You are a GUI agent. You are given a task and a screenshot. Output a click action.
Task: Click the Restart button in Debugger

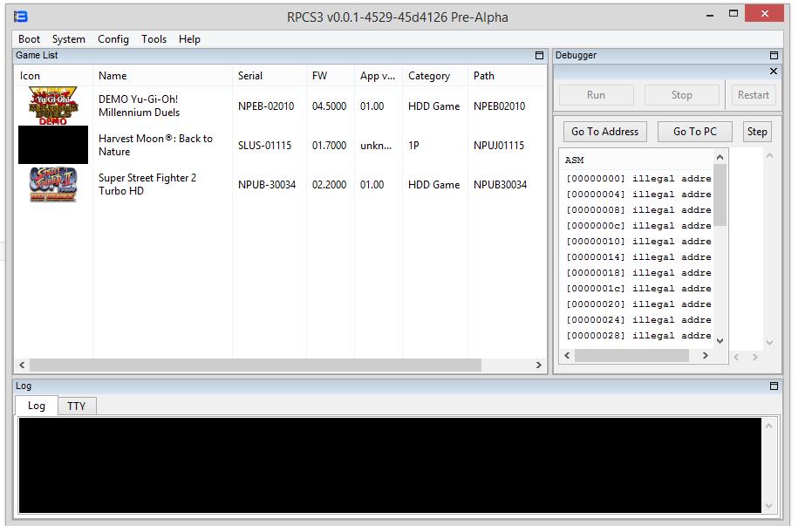click(754, 95)
